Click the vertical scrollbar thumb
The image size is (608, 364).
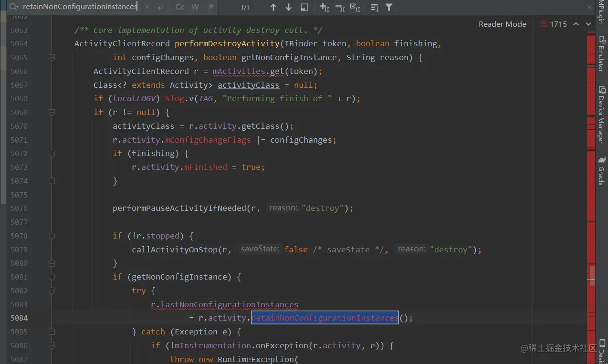[x=592, y=276]
